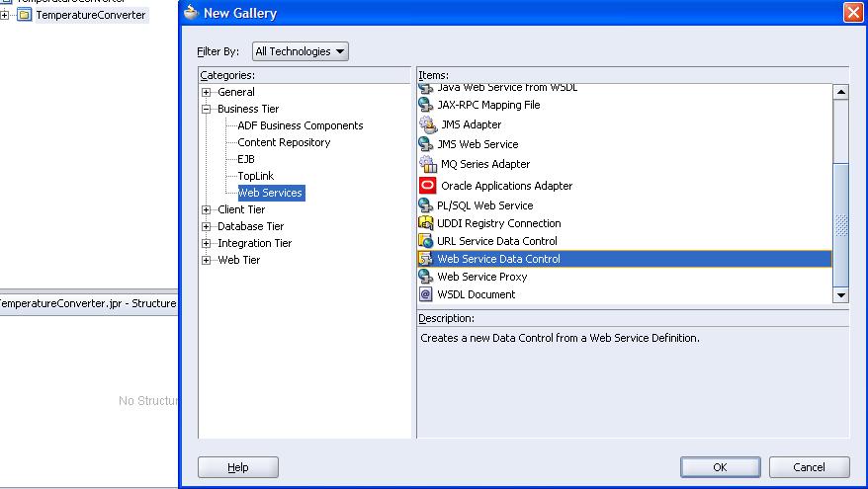The width and height of the screenshot is (868, 489).
Task: Select Oracle Applications Adapter item text
Action: pyautogui.click(x=506, y=186)
